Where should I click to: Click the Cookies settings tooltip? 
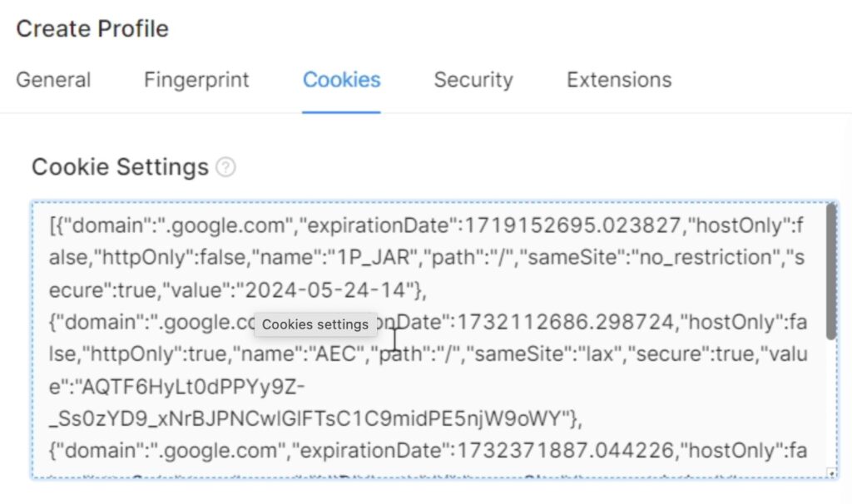(315, 324)
